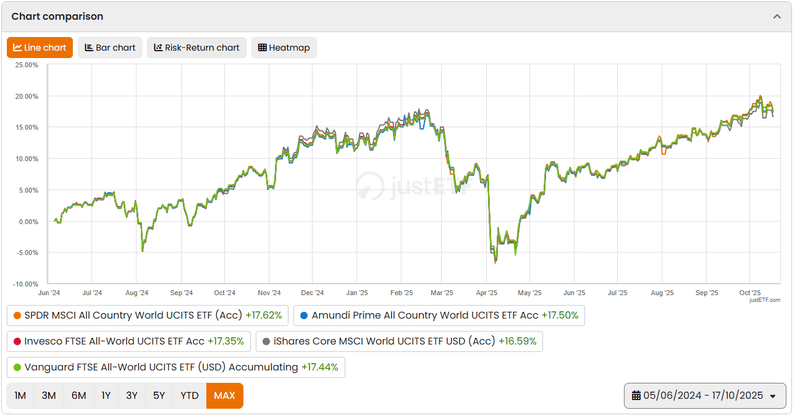
Task: Select the 1M time range
Action: click(21, 396)
